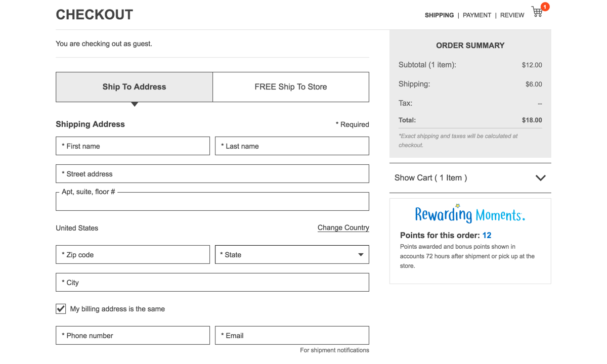Image resolution: width=607 pixels, height=364 pixels.
Task: Open the shopping cart icon
Action: coord(538,12)
